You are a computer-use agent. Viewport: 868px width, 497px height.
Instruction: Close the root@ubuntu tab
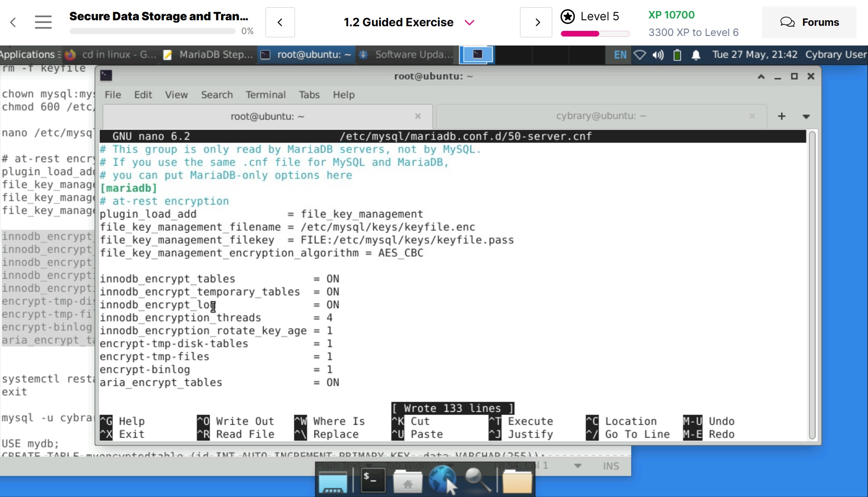pos(418,116)
